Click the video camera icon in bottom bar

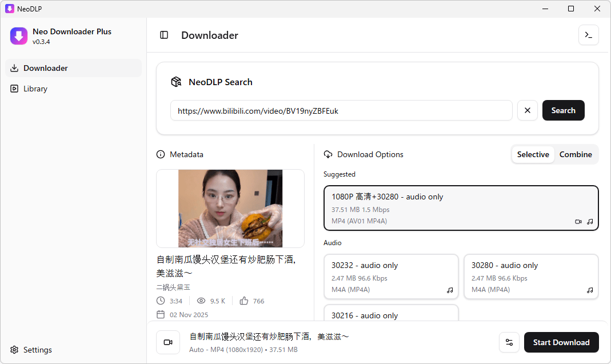168,342
